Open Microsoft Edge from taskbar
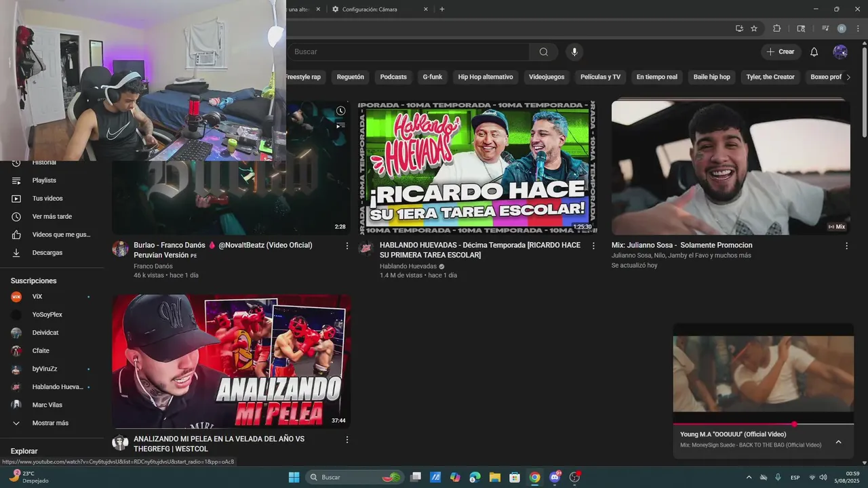 point(475,477)
